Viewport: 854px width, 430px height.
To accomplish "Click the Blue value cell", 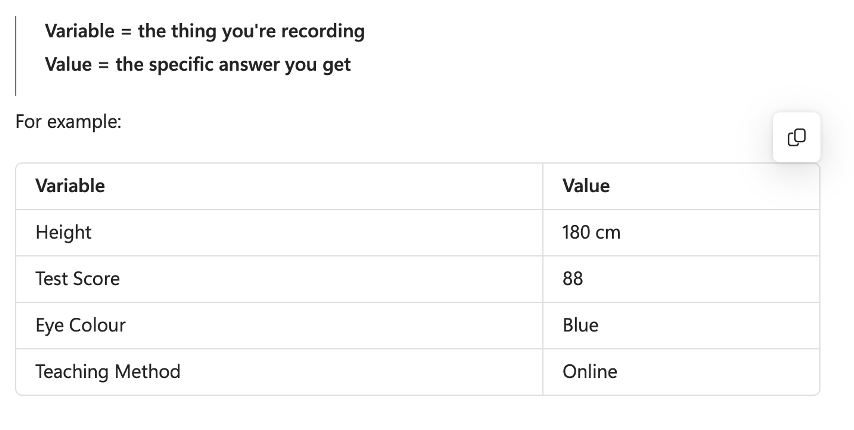I will coord(681,325).
